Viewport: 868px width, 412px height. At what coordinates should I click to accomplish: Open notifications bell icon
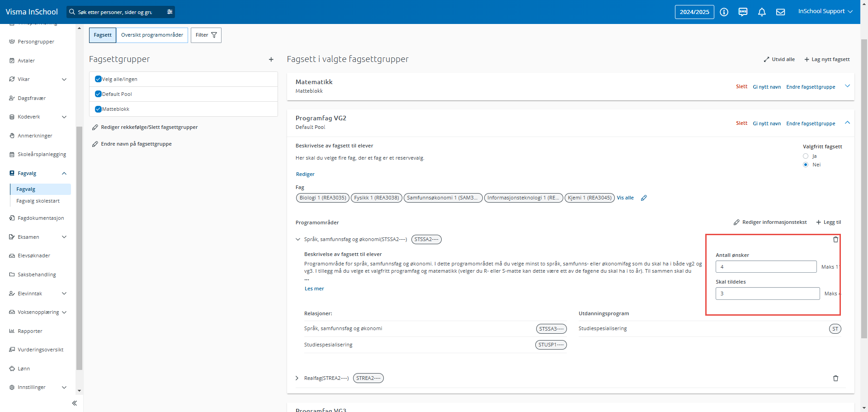[762, 12]
